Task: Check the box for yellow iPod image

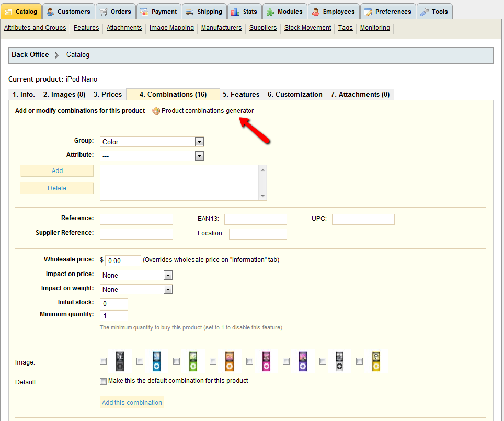Action: 359,361
